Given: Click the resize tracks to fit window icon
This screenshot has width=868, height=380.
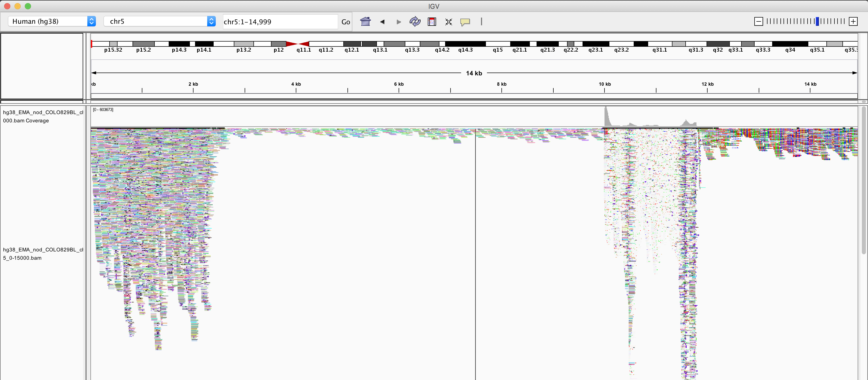Looking at the screenshot, I should click(448, 21).
